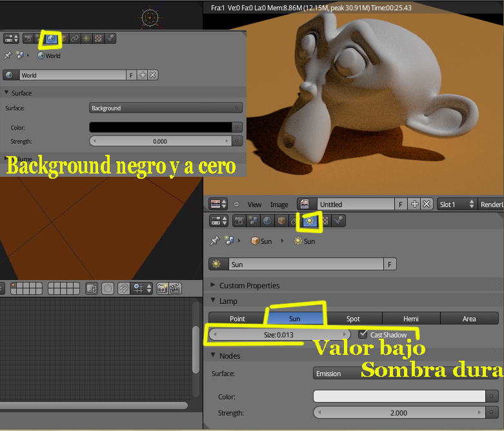Open image editor type selector
This screenshot has width=504, height=431.
pyautogui.click(x=218, y=204)
